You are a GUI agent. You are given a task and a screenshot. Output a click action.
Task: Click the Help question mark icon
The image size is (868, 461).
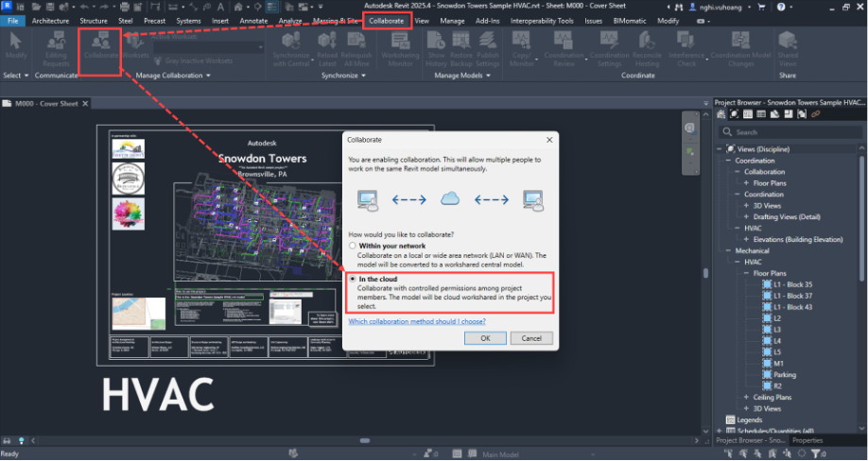click(781, 7)
